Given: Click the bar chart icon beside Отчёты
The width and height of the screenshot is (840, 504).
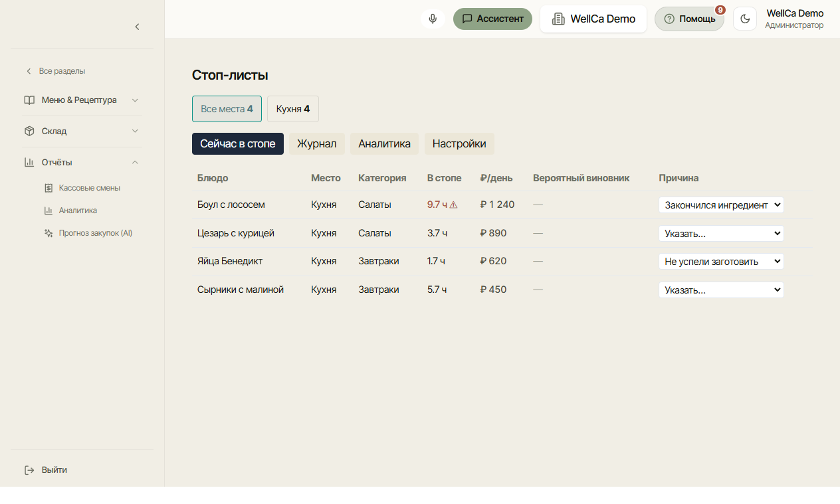Looking at the screenshot, I should click(29, 163).
